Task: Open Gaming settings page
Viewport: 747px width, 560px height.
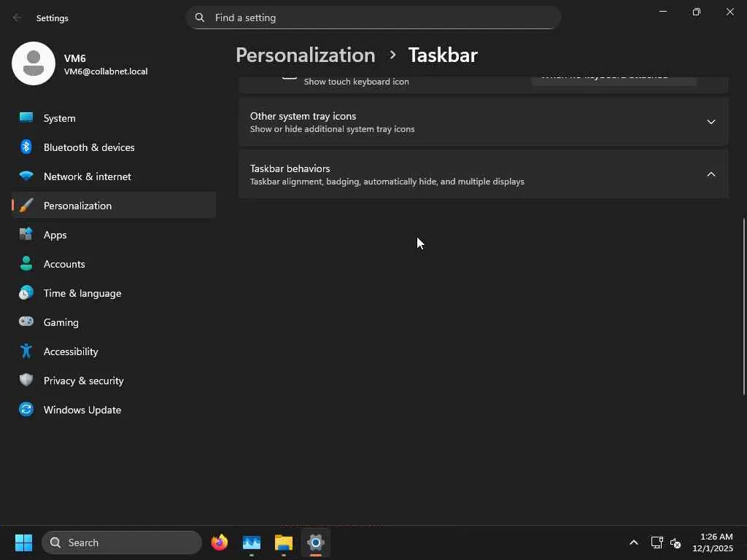Action: coord(113,322)
